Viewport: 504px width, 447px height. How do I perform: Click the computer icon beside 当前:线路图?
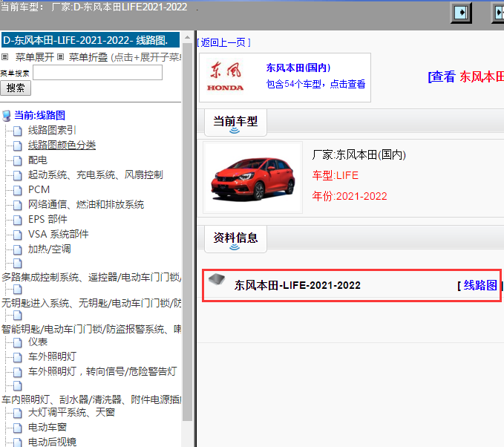click(6, 116)
